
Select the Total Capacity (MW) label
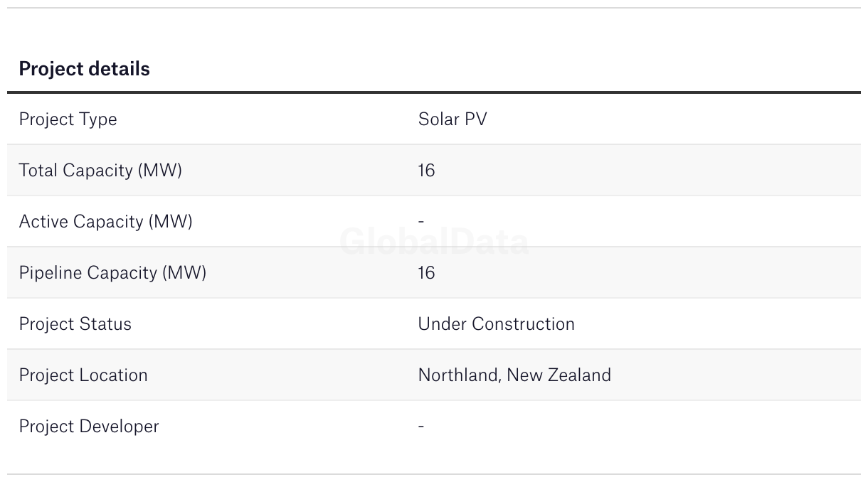[x=100, y=170]
